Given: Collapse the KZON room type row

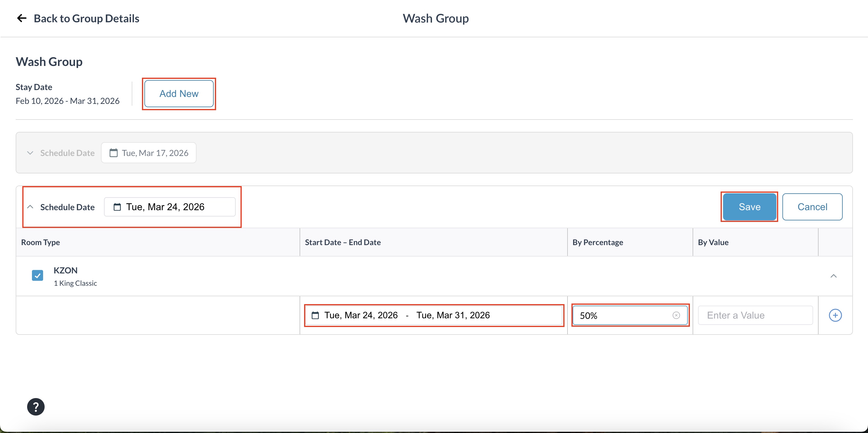Looking at the screenshot, I should [x=833, y=276].
